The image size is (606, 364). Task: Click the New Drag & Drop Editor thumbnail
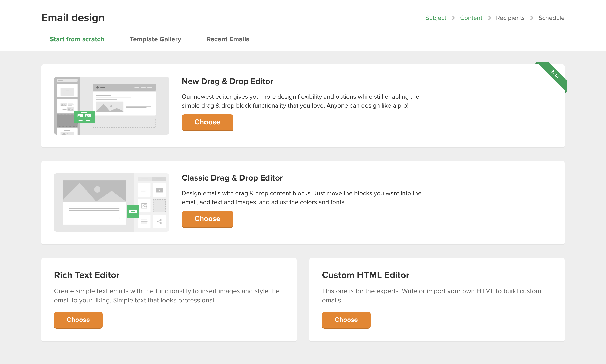pos(111,105)
